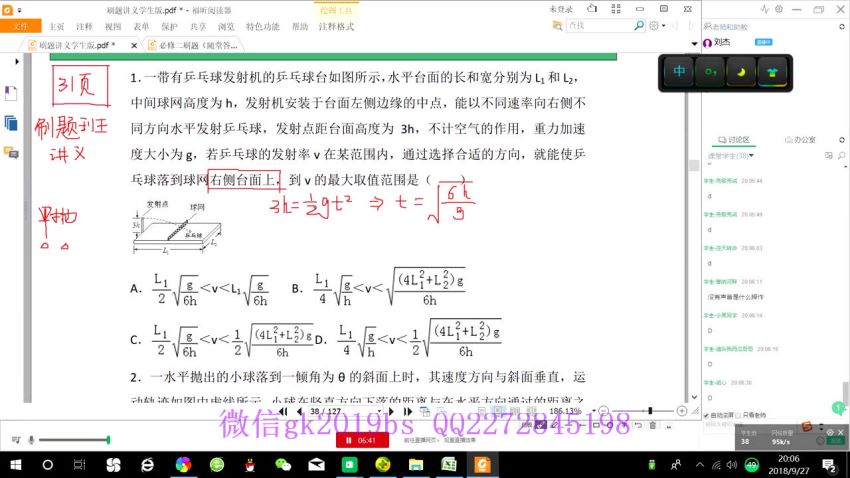Open WeChat from the taskbar
850x478 pixels.
(x=282, y=465)
